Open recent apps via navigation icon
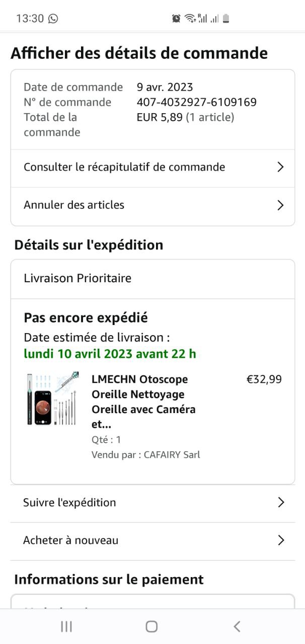The image size is (305, 644). coord(66,626)
